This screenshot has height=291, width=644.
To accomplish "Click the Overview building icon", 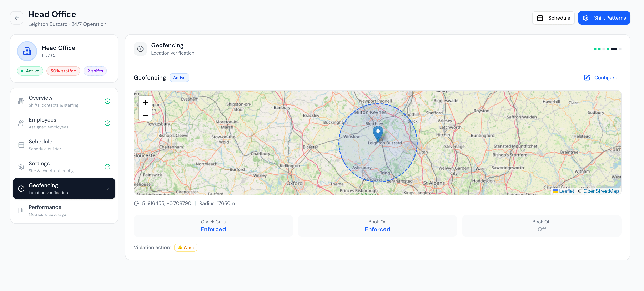I will click(21, 101).
